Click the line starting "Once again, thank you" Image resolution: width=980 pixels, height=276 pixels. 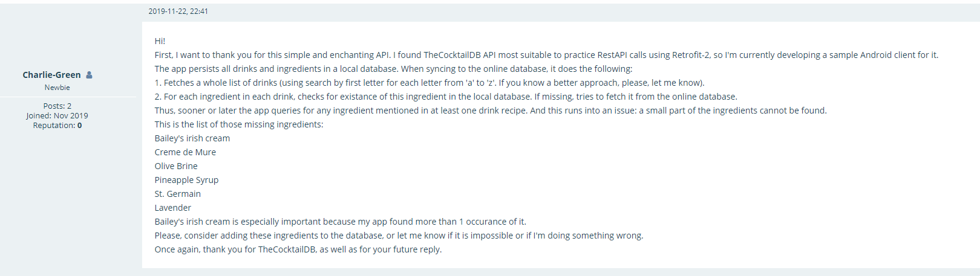pos(298,249)
